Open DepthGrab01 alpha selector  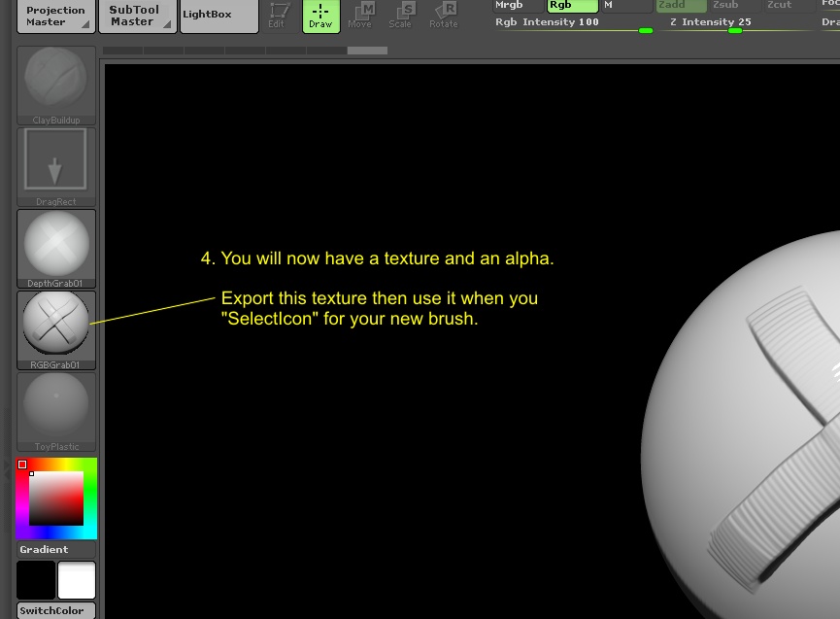(x=56, y=249)
